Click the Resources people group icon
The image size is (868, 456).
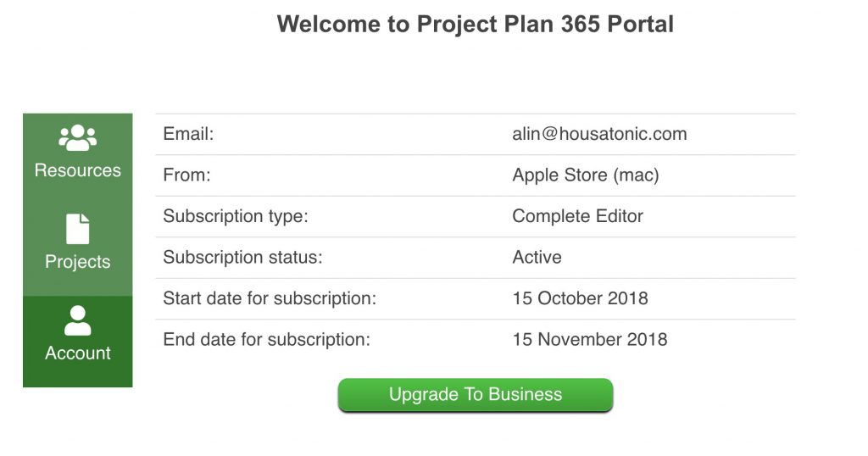pos(77,138)
